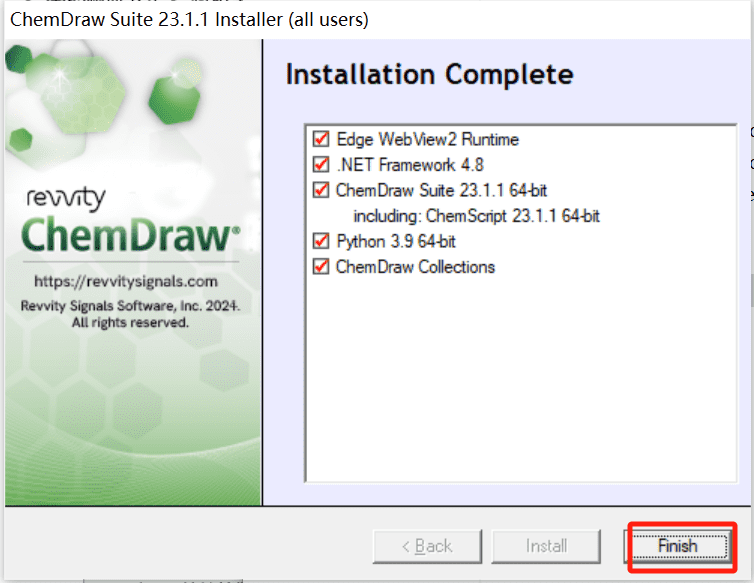Viewport: 754px width, 583px height.
Task: Click the Finish button
Action: click(x=678, y=546)
